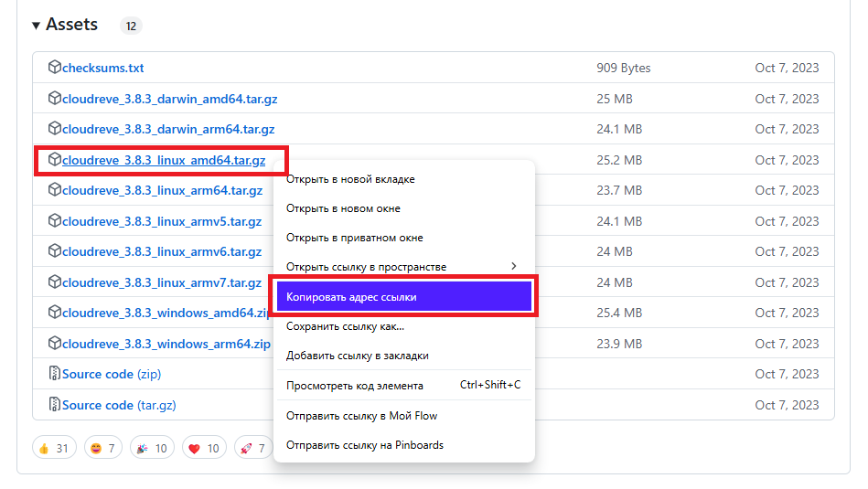Click package icon next to cloudreve_3.8.3_linux_armv6.tar.gz
The image size is (868, 489).
click(54, 251)
